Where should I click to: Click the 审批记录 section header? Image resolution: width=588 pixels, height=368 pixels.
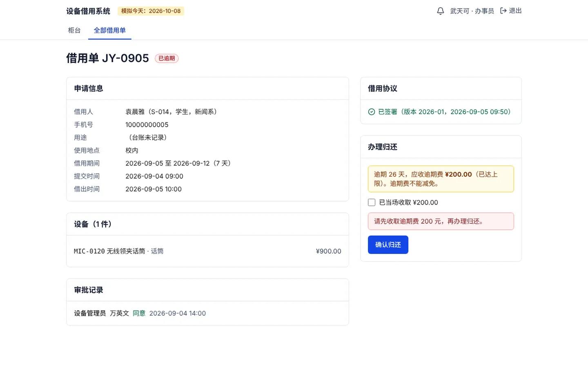click(x=89, y=290)
